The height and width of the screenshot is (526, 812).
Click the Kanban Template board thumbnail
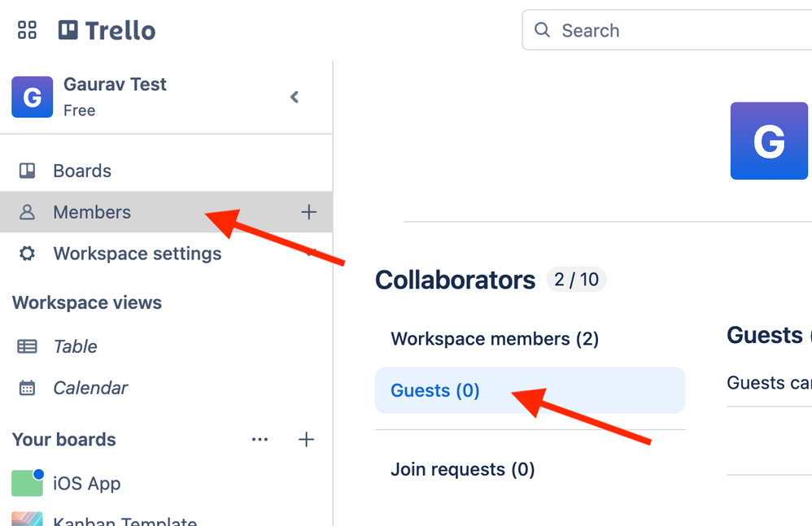click(x=28, y=519)
